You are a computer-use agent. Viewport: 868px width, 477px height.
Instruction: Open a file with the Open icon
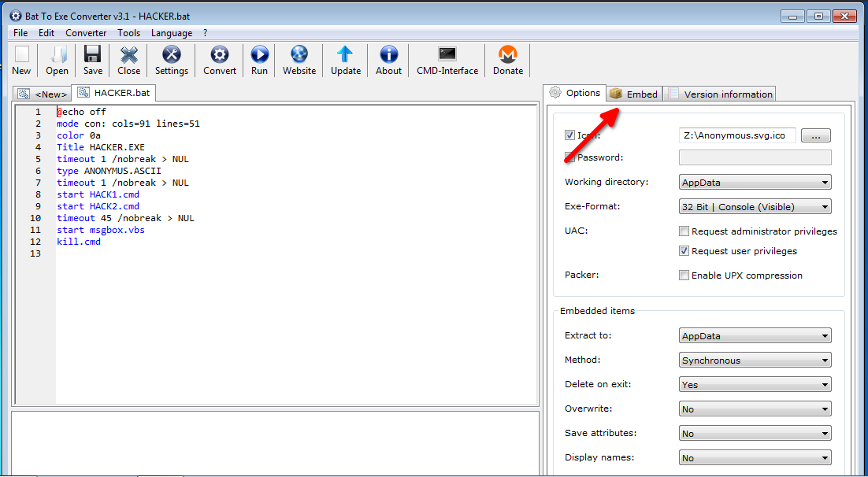point(57,61)
